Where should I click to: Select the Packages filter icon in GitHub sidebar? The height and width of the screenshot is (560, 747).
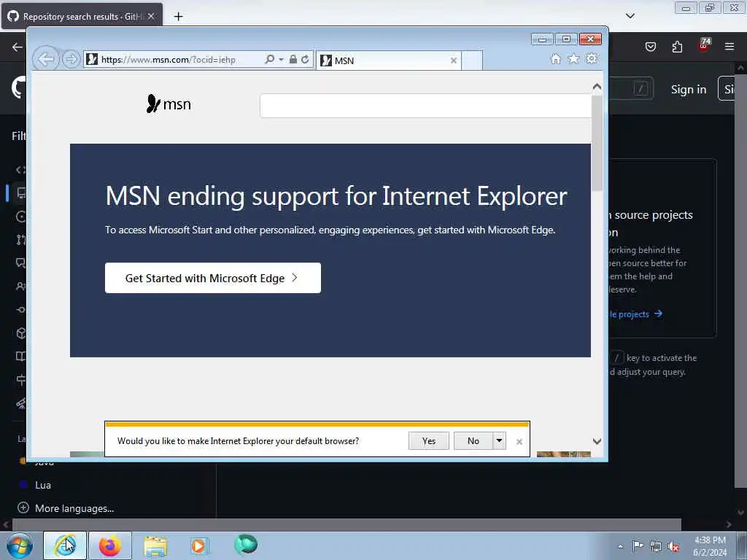[x=21, y=332]
